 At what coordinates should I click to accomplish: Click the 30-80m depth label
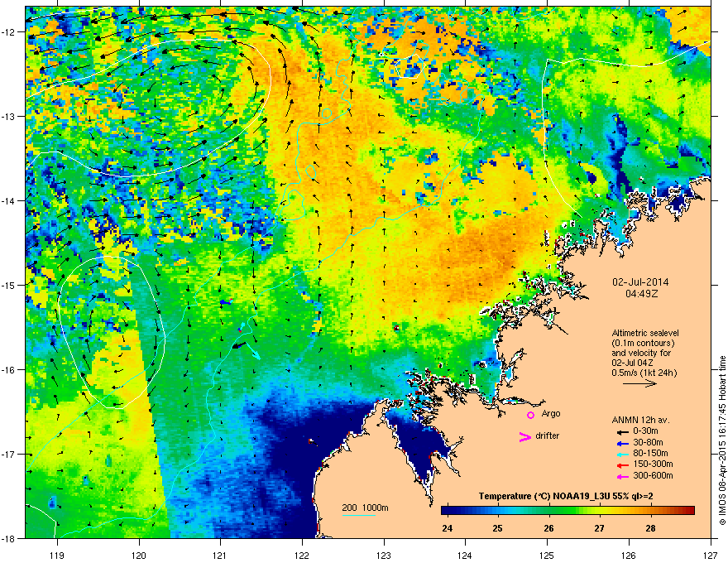(648, 443)
